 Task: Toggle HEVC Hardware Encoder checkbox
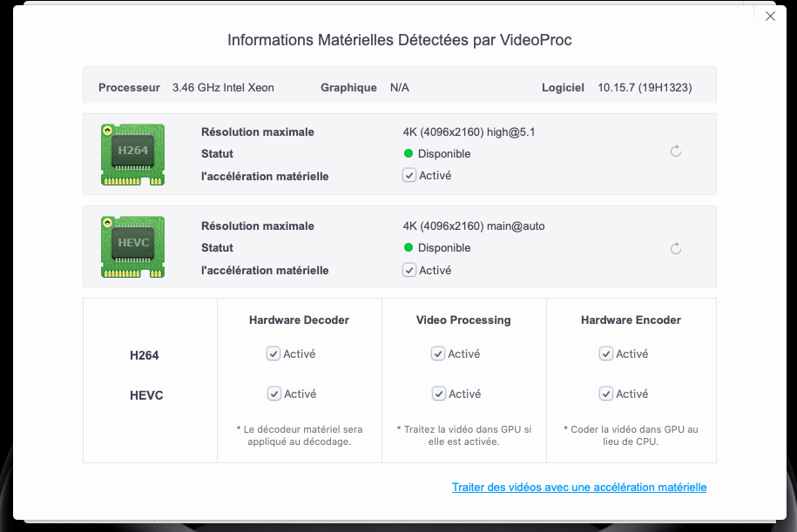pos(606,394)
